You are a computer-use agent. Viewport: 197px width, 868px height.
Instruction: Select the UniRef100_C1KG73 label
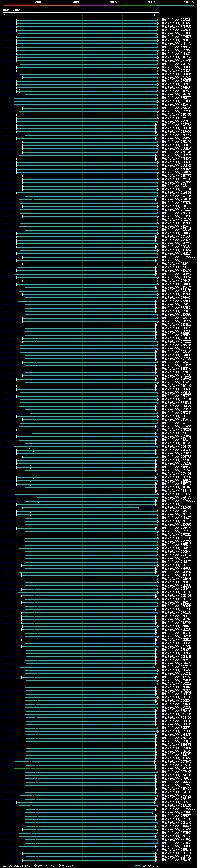pyautogui.click(x=176, y=518)
